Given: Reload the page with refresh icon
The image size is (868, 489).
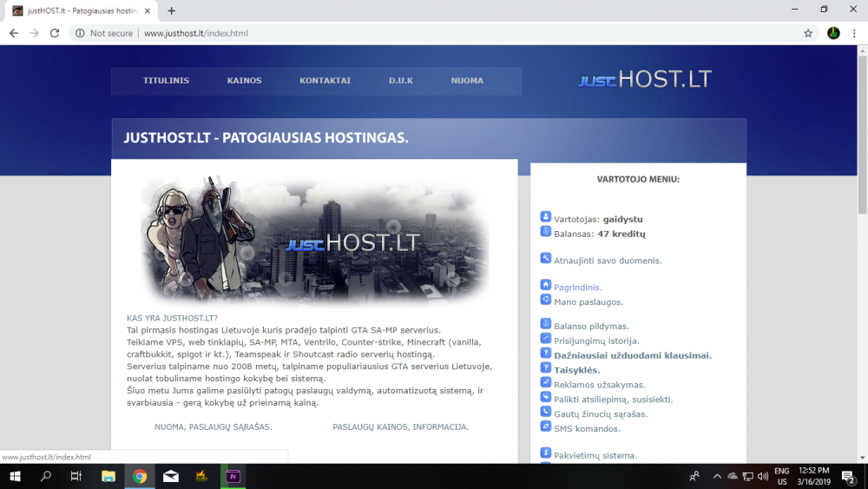Looking at the screenshot, I should [x=54, y=33].
